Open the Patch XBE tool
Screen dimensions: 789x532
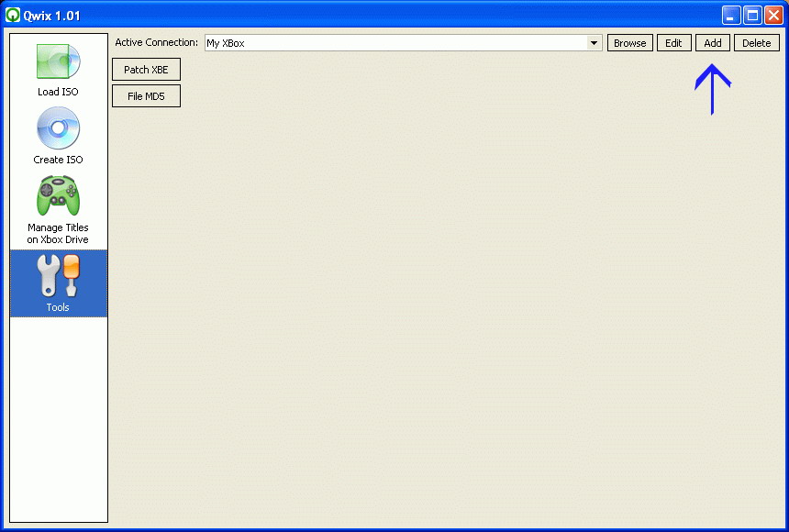tap(146, 70)
